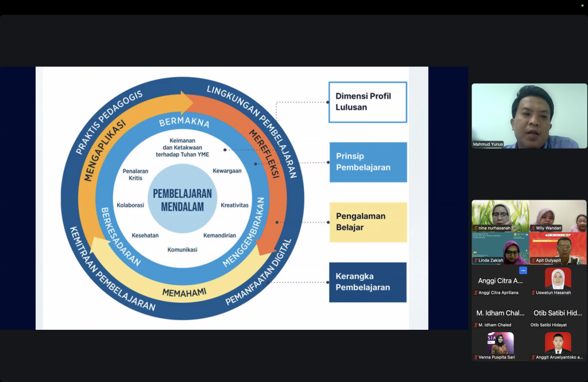The width and height of the screenshot is (588, 382).
Task: Click the Dimensi Profil Lulusan box
Action: coord(368,102)
